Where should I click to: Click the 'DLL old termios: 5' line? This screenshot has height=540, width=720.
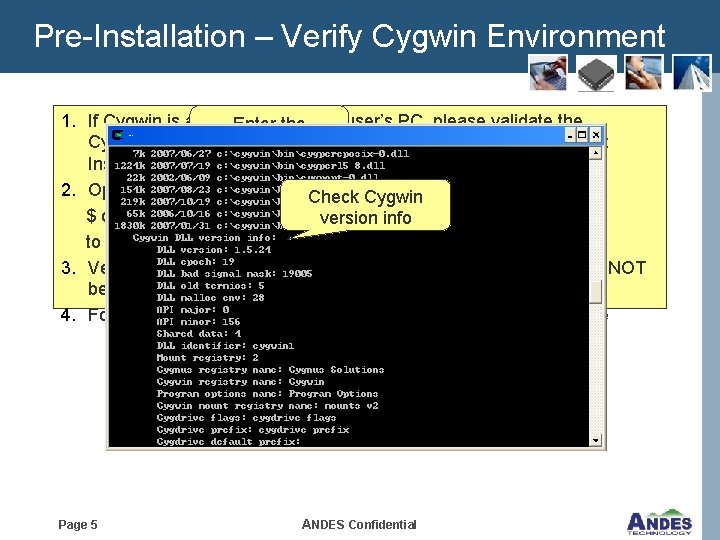click(210, 286)
